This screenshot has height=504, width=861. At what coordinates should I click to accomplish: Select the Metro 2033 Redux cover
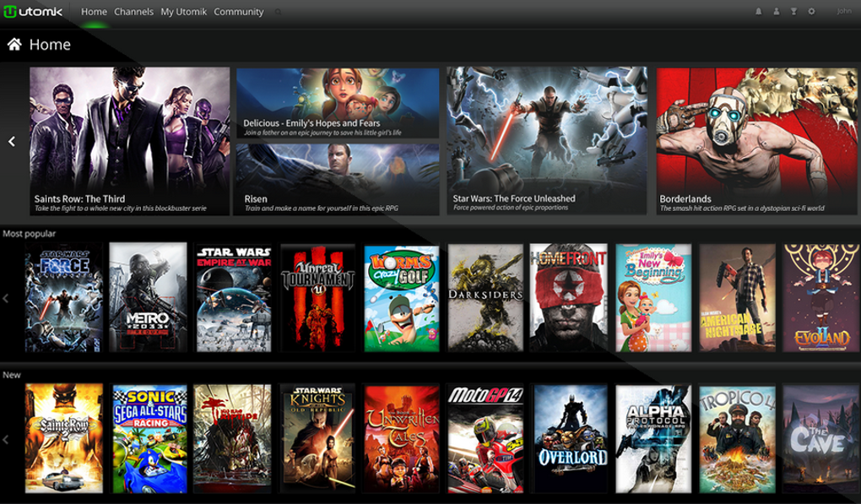coord(148,297)
